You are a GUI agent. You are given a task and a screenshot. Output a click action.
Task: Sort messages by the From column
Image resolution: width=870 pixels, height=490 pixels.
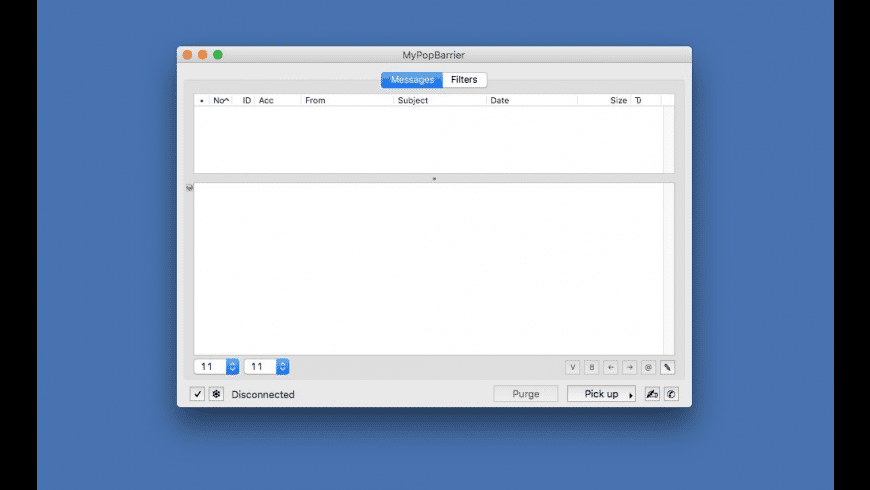[347, 100]
